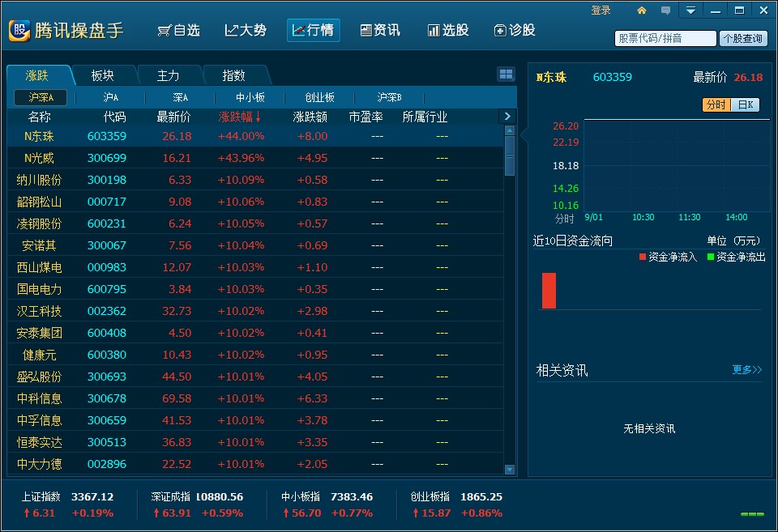Open the 选股 stock picker menu
Screen dimensions: 778x532
click(x=448, y=31)
